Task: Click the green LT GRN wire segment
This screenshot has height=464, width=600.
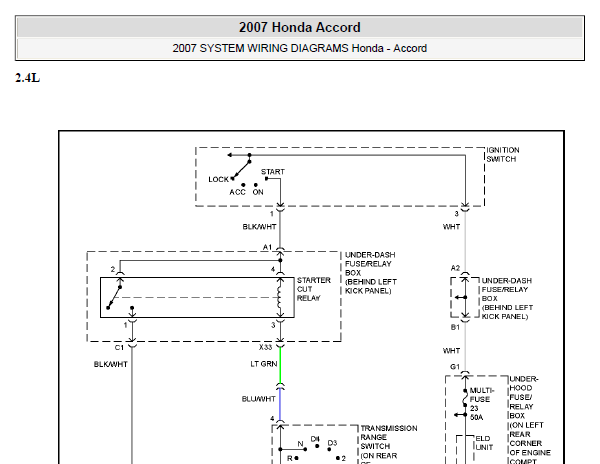Action: [280, 365]
